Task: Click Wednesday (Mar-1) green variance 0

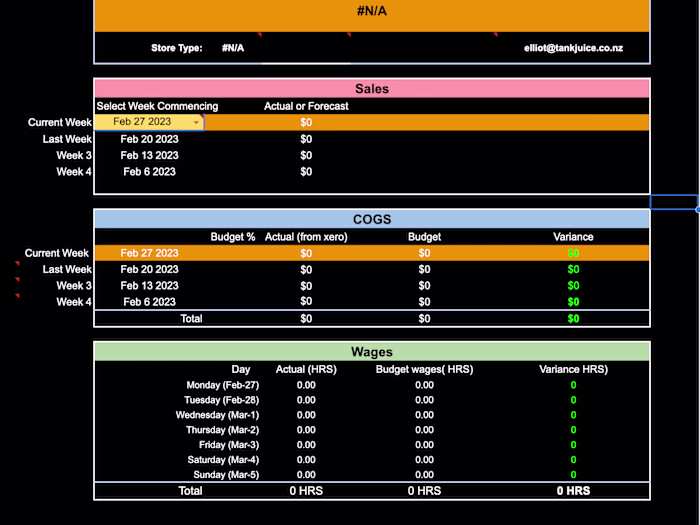Action: point(573,415)
